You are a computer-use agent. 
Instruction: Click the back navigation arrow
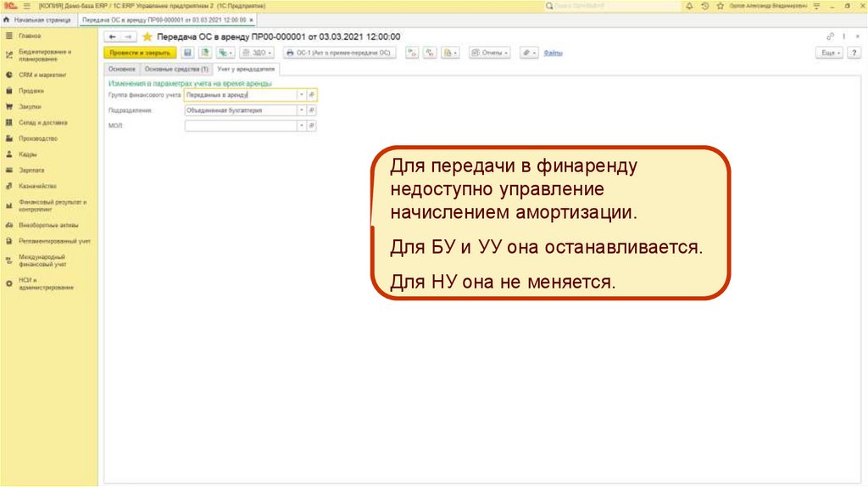113,36
